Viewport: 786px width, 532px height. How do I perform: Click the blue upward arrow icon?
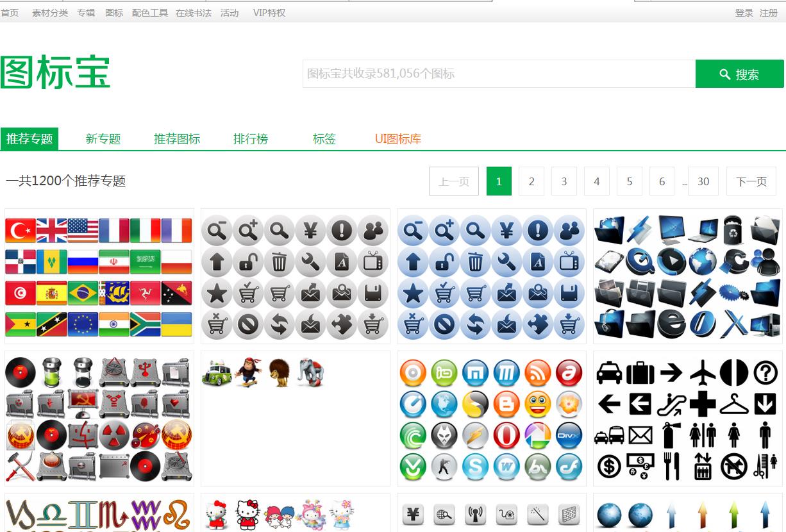point(413,262)
